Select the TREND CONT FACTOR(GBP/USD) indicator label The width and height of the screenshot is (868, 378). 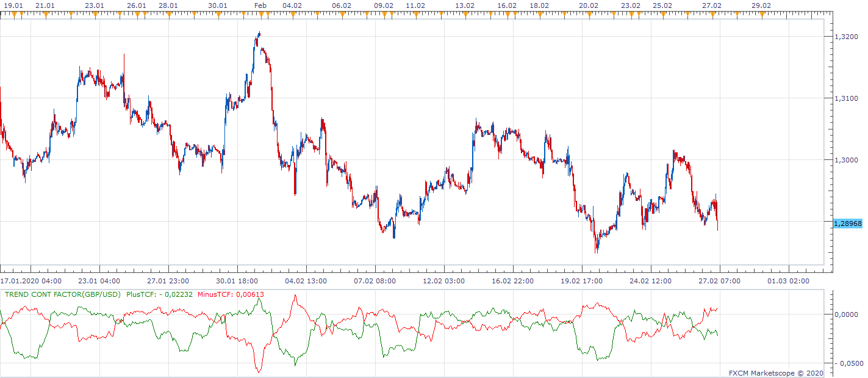pyautogui.click(x=62, y=294)
